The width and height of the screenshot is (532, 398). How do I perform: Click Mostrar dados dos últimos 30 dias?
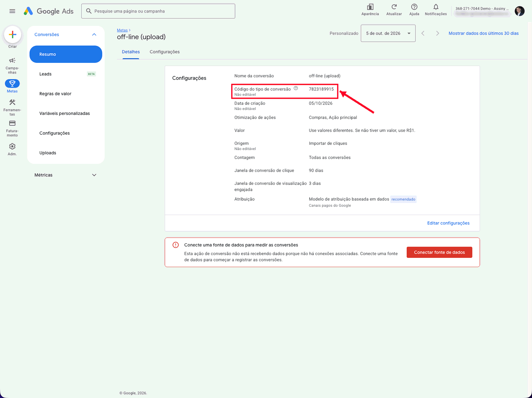(483, 33)
